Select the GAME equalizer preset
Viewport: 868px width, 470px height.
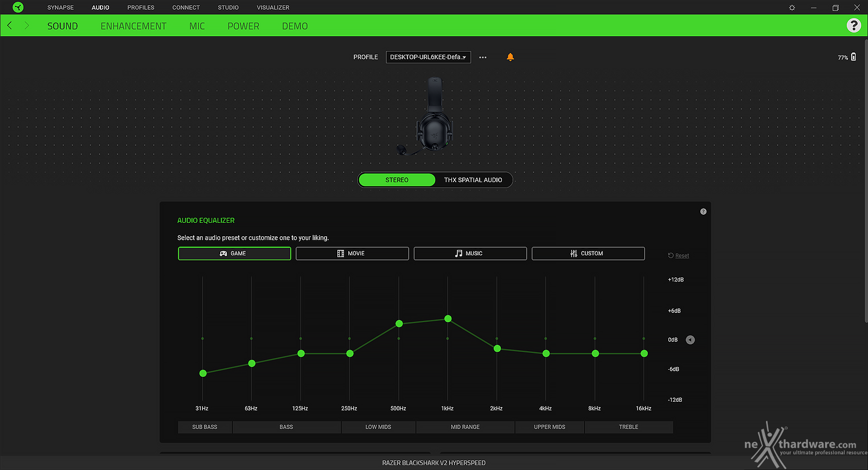point(234,254)
